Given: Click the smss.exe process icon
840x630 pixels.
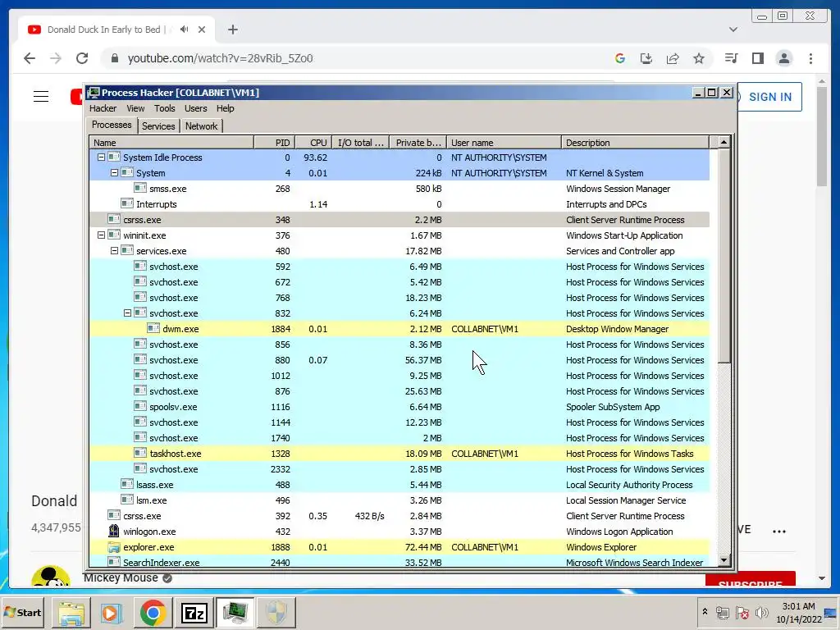Looking at the screenshot, I should (x=140, y=188).
